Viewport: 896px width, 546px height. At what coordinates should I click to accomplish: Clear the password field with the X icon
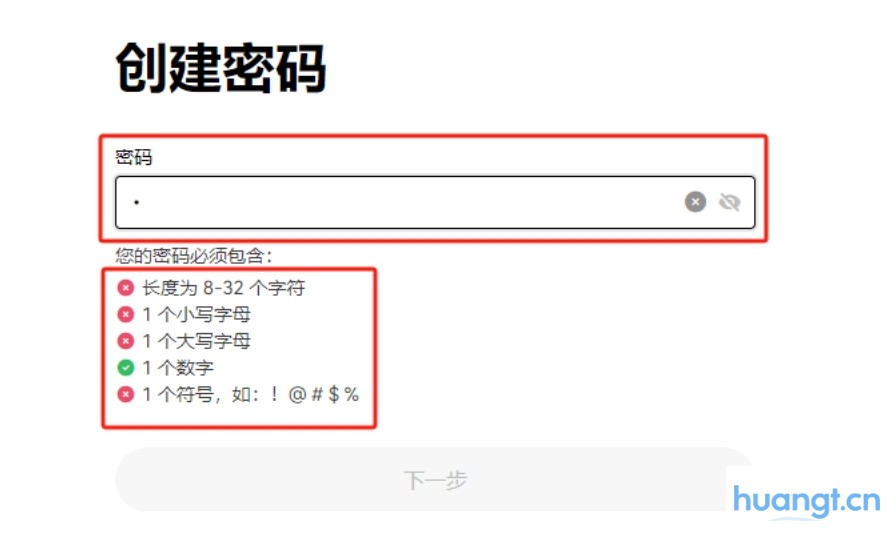pyautogui.click(x=695, y=202)
